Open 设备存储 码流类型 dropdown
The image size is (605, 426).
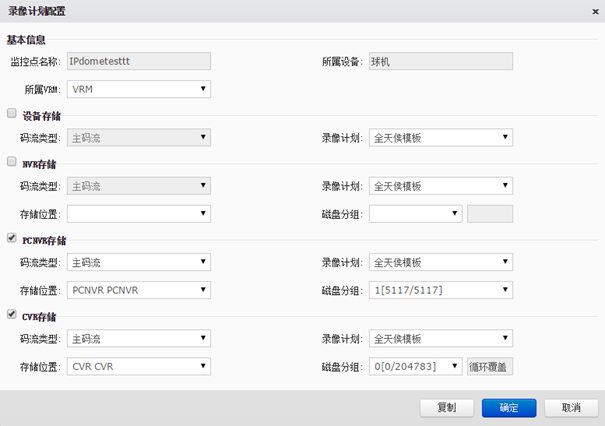click(x=139, y=138)
